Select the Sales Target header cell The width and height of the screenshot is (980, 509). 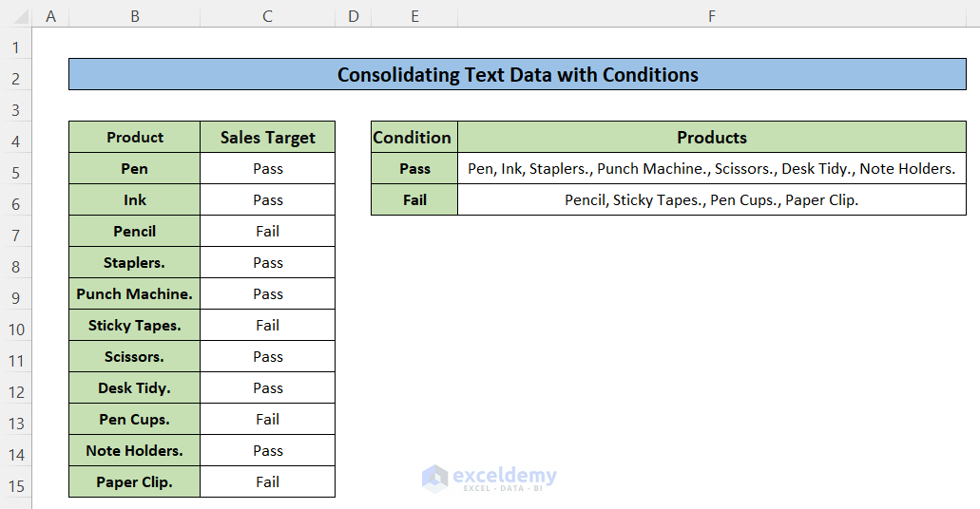tap(267, 137)
